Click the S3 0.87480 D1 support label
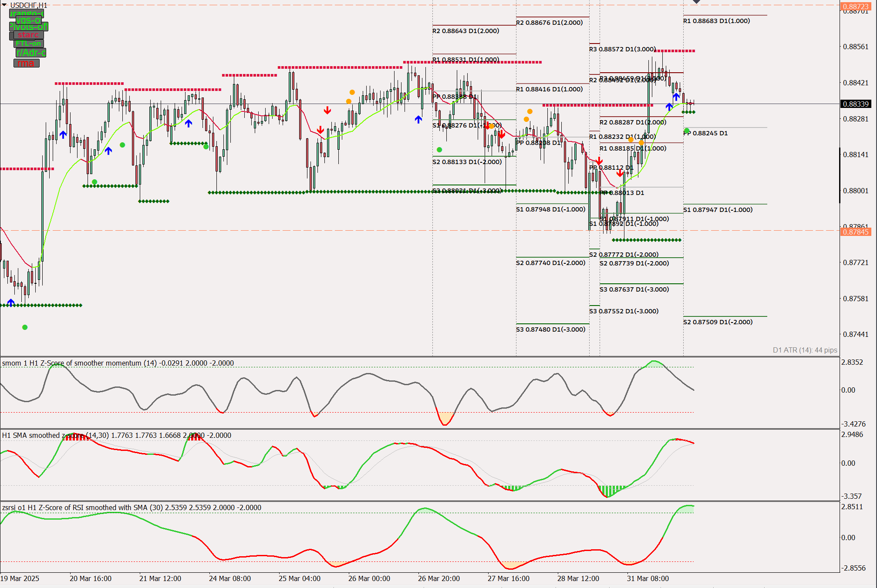 coord(550,329)
